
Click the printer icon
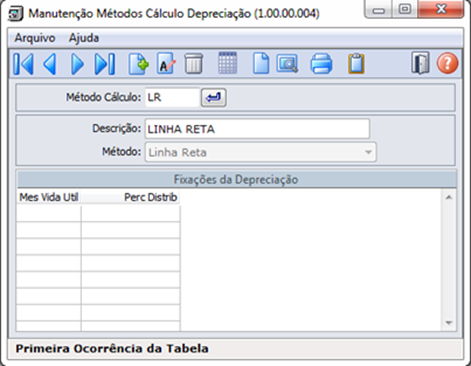321,64
